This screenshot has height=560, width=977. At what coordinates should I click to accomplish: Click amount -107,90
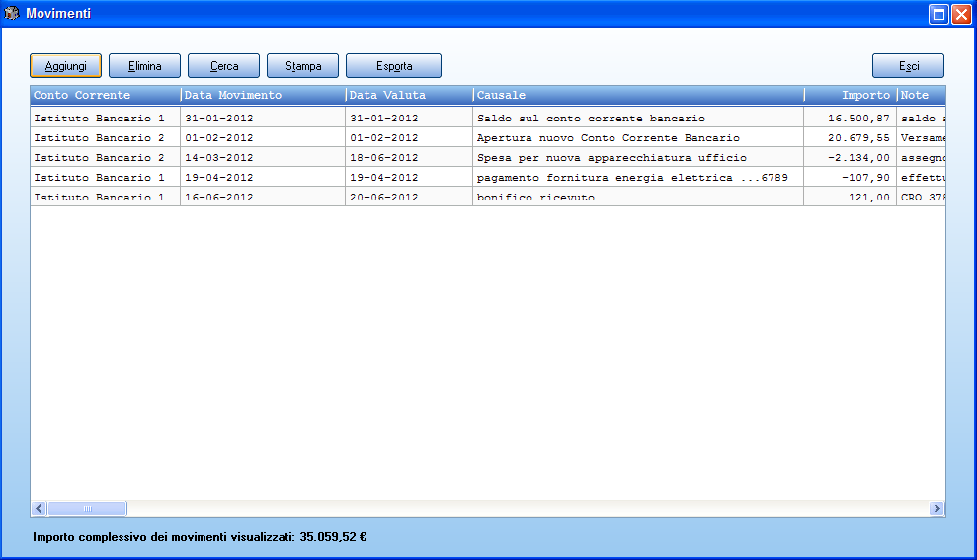850,178
